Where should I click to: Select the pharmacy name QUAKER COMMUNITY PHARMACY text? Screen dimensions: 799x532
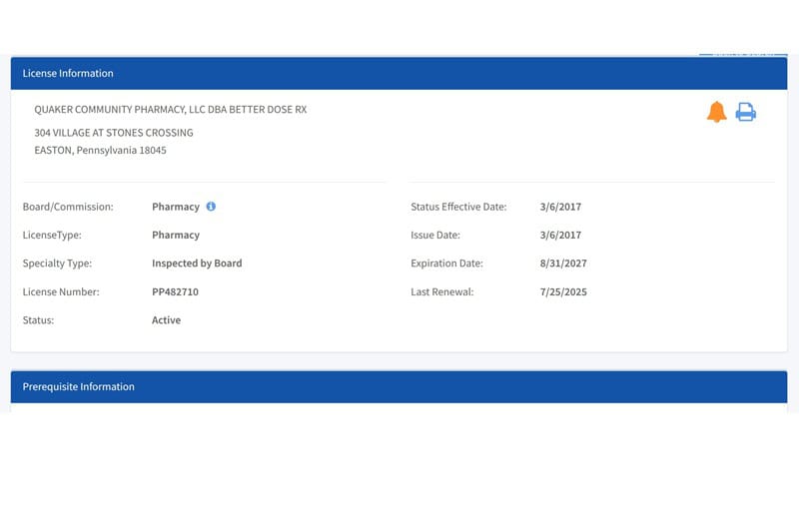(x=171, y=110)
